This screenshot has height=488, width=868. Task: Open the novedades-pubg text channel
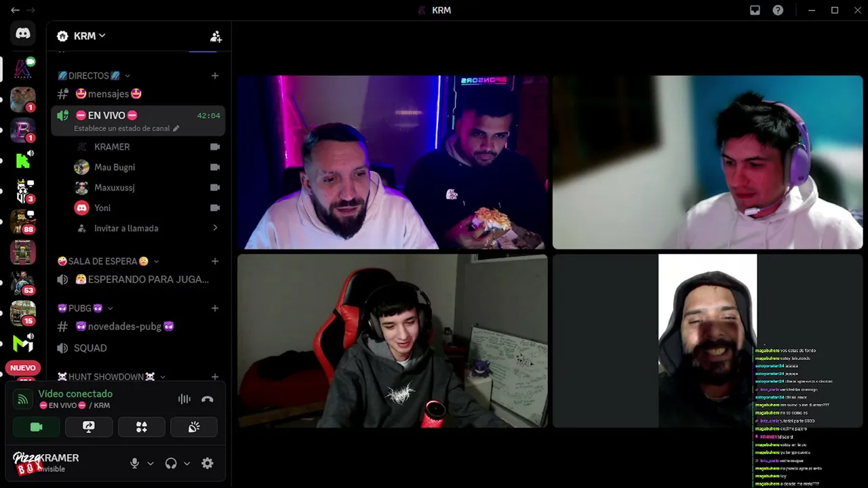[138, 327]
